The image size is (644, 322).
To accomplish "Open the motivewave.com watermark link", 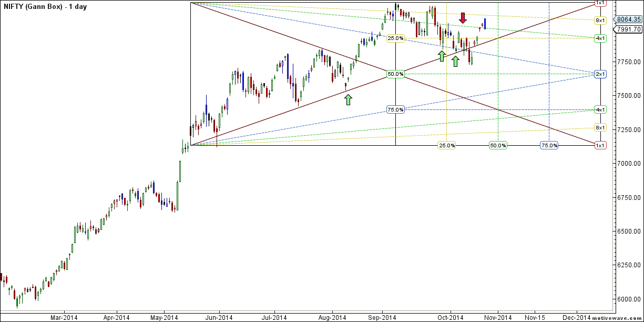I will (616, 318).
